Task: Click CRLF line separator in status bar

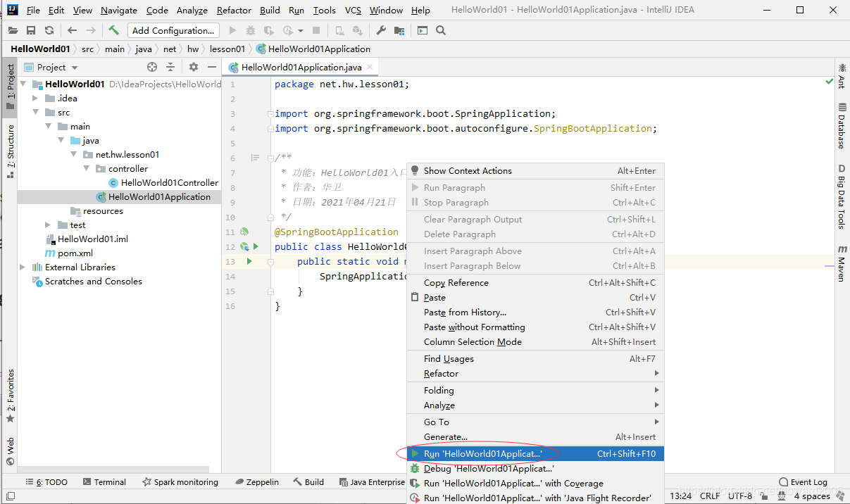Action: click(710, 496)
